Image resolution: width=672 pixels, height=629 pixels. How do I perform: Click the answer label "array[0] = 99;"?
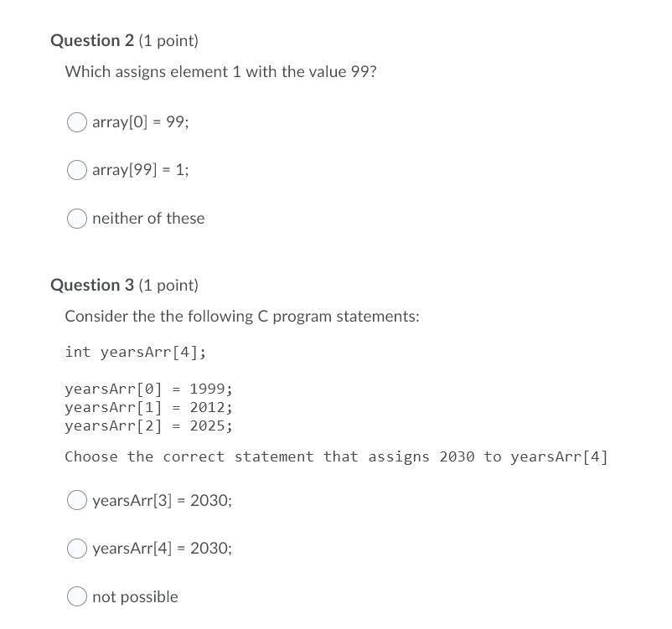(x=141, y=122)
